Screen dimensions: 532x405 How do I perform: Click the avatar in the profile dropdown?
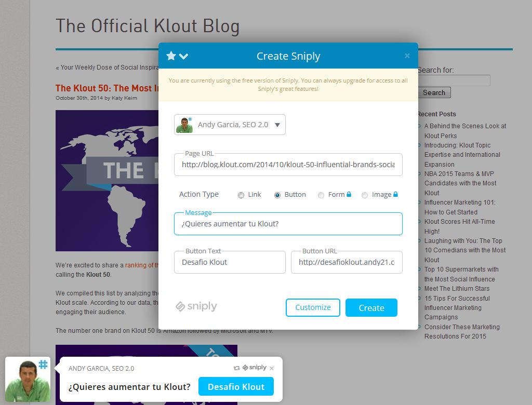coord(184,125)
